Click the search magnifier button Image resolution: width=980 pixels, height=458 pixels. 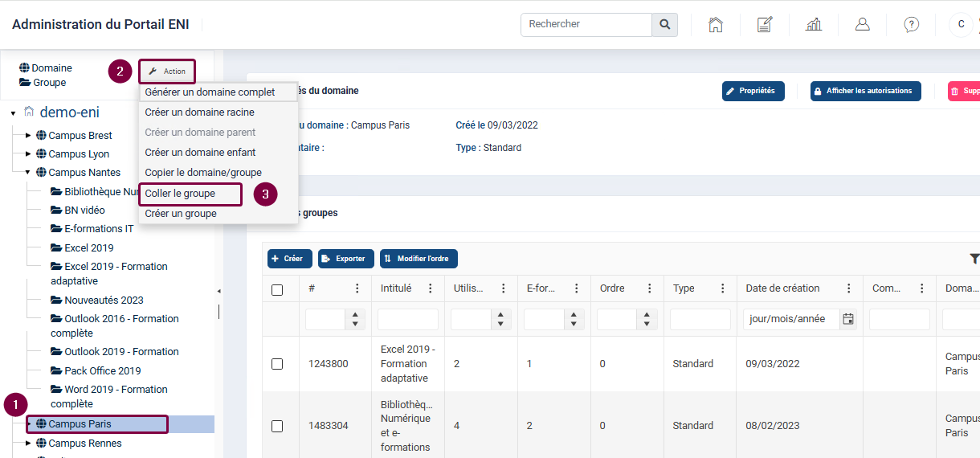coord(664,24)
